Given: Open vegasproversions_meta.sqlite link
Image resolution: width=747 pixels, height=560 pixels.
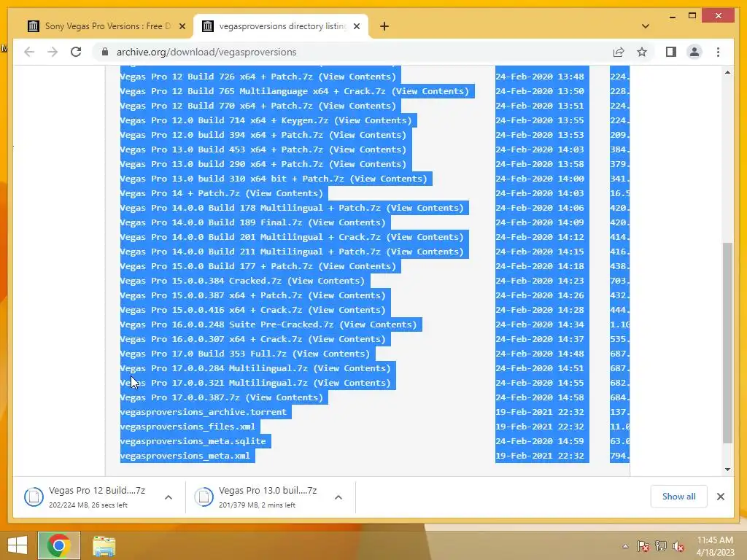Looking at the screenshot, I should point(193,441).
